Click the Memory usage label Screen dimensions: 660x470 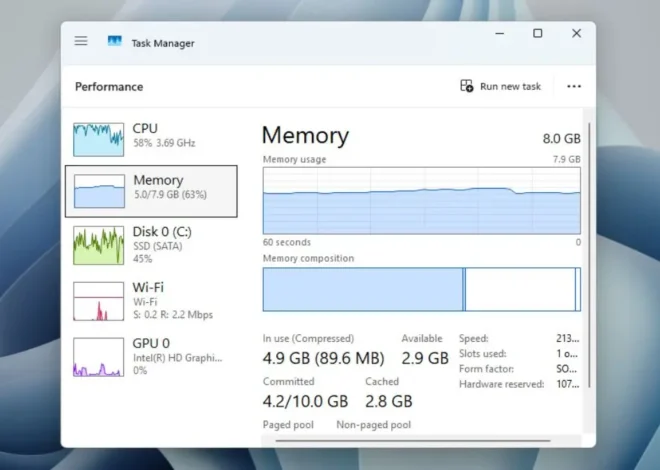pos(294,159)
